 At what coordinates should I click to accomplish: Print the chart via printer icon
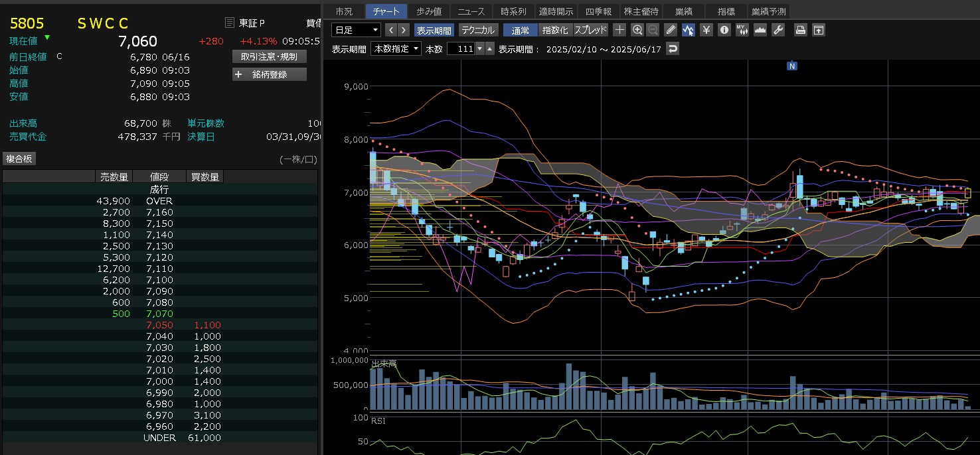click(801, 30)
